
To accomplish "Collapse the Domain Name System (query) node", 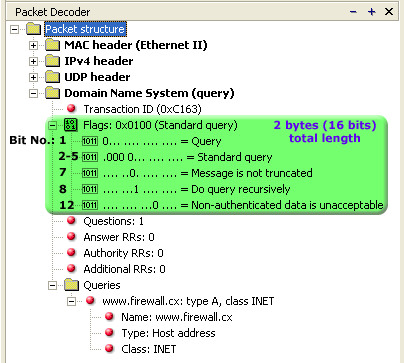I will 33,93.
